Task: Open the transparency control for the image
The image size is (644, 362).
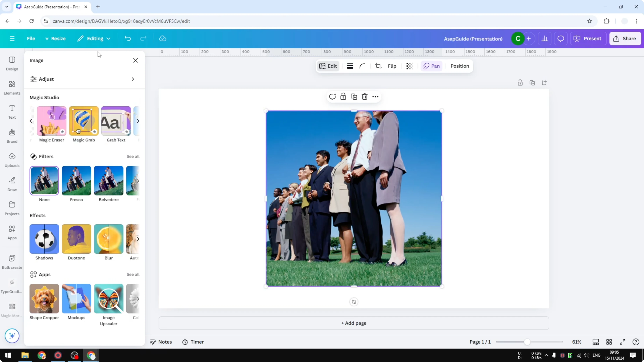Action: point(409,66)
